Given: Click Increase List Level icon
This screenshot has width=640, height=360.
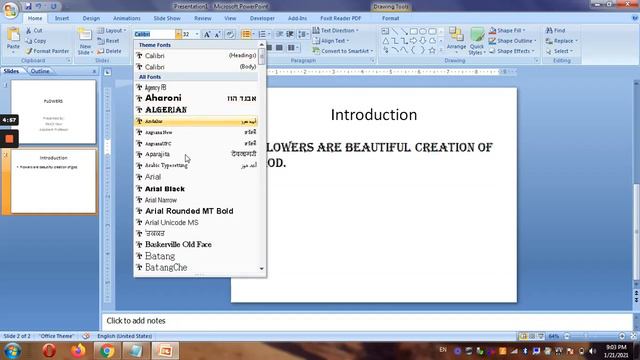Looking at the screenshot, I should [290, 34].
